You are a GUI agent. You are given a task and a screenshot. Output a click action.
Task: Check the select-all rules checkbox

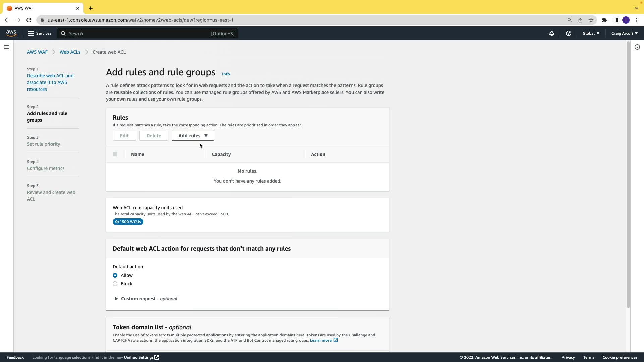115,154
